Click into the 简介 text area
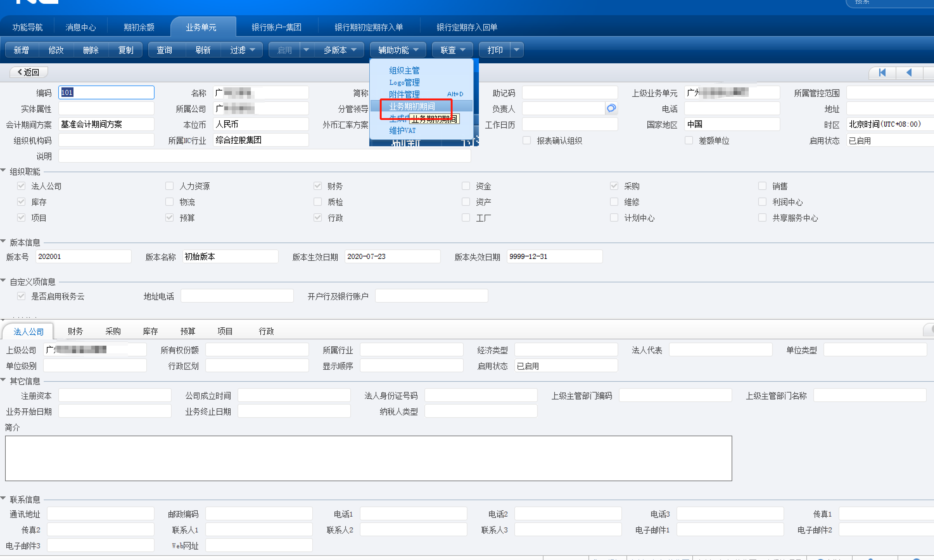Viewport: 934px width, 560px height. pos(368,458)
